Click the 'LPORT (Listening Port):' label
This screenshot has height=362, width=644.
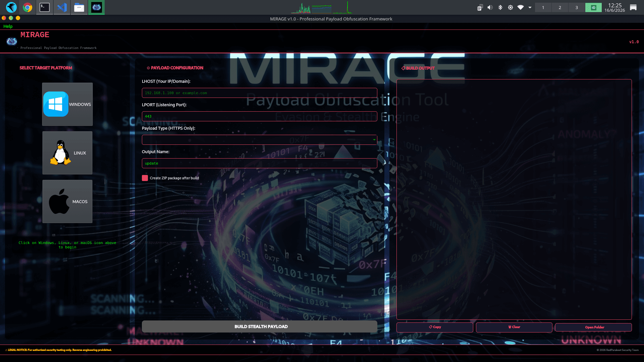coord(164,105)
